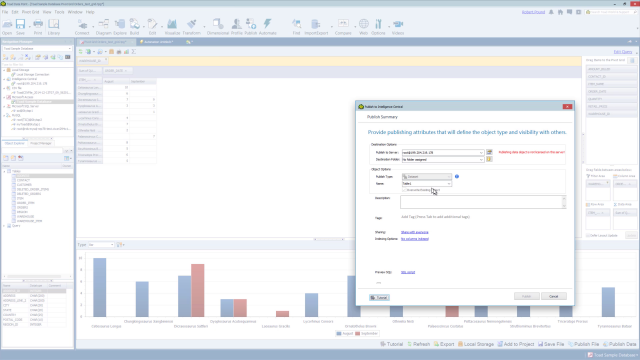Toggle the Defer Layout Update checkbox
Image resolution: width=640 pixels, height=360 pixels.
(x=588, y=236)
